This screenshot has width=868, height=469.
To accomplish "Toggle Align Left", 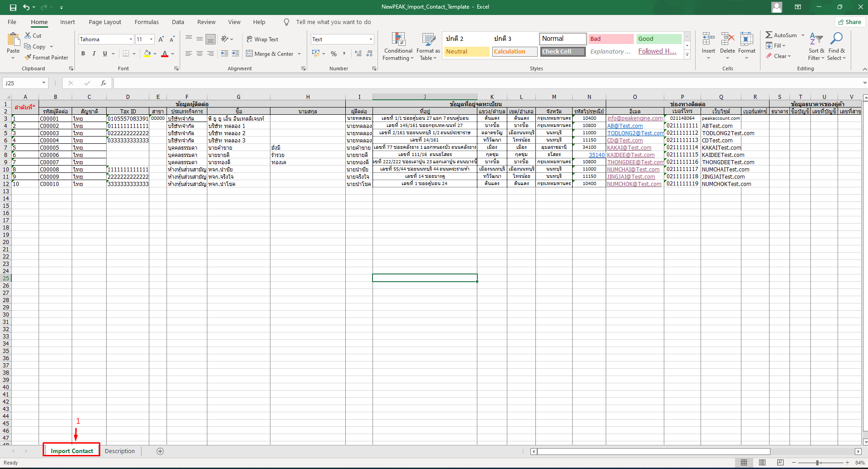I will tap(189, 54).
